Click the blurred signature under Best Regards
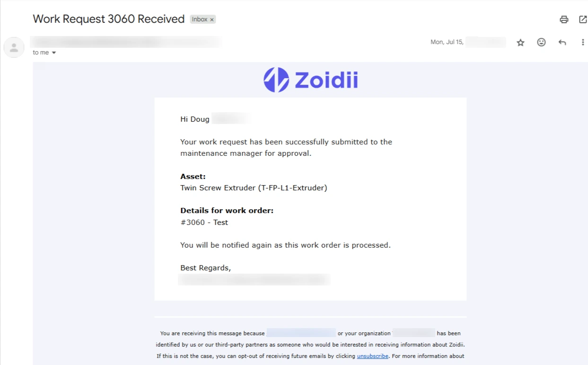The image size is (588, 365). [254, 280]
